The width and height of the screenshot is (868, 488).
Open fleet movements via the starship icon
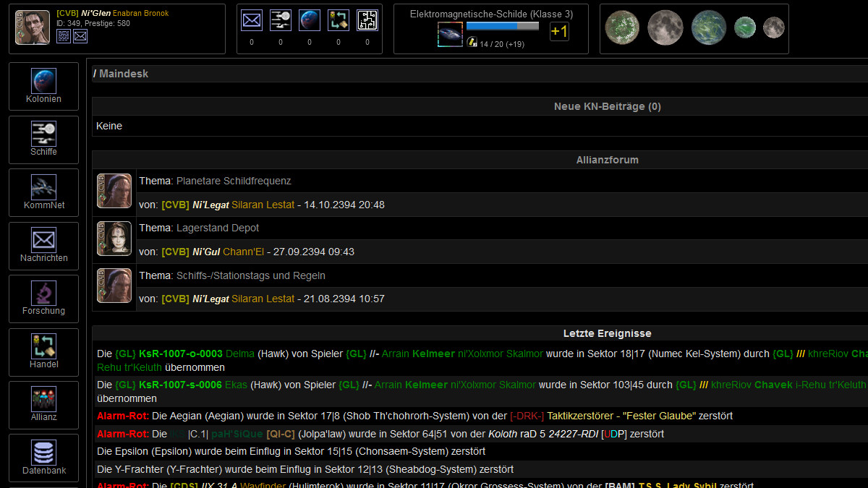[x=281, y=21]
